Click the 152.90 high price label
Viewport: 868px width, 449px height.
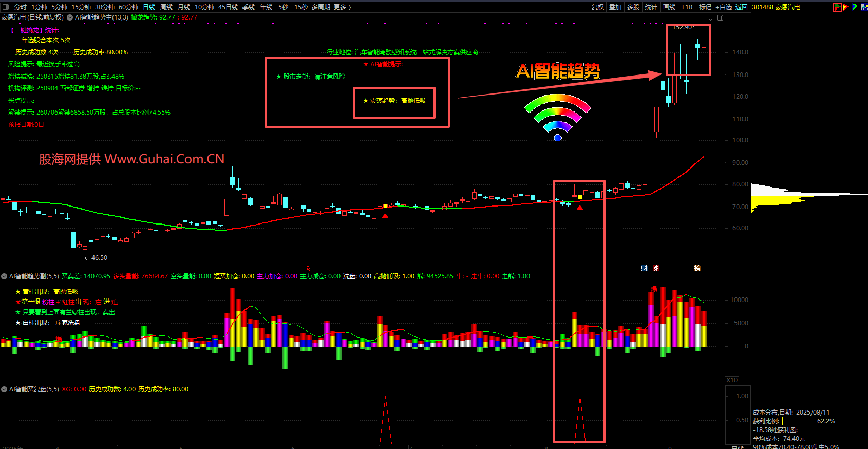click(682, 27)
